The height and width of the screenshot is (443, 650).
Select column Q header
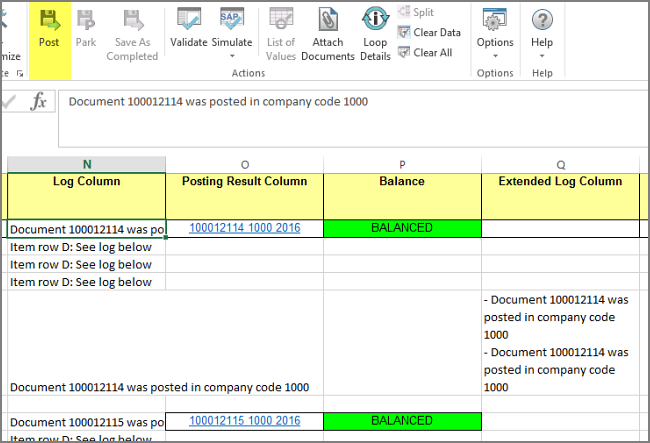click(560, 165)
